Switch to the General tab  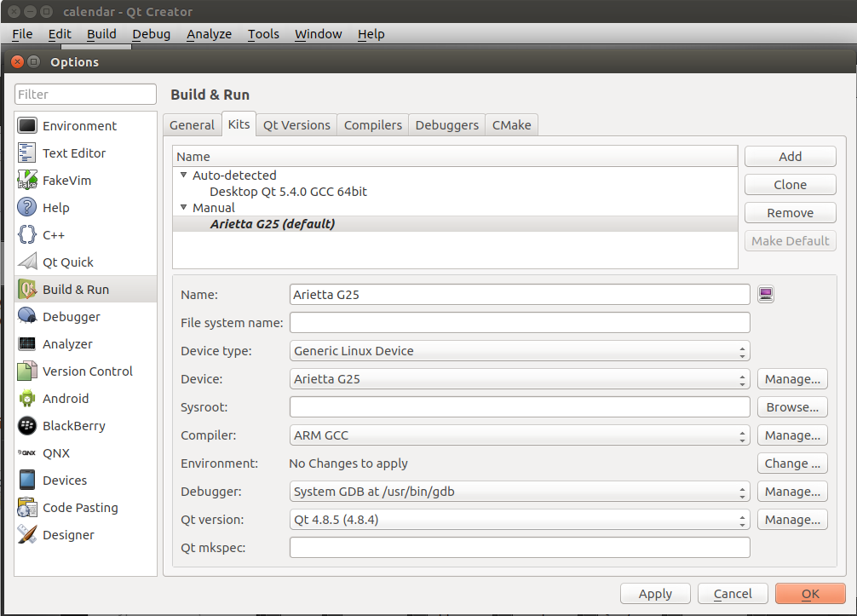pos(192,125)
